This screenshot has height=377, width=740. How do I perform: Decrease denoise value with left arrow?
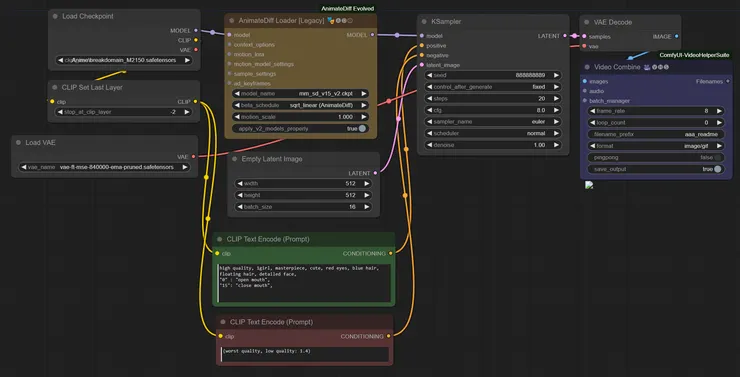pos(430,145)
